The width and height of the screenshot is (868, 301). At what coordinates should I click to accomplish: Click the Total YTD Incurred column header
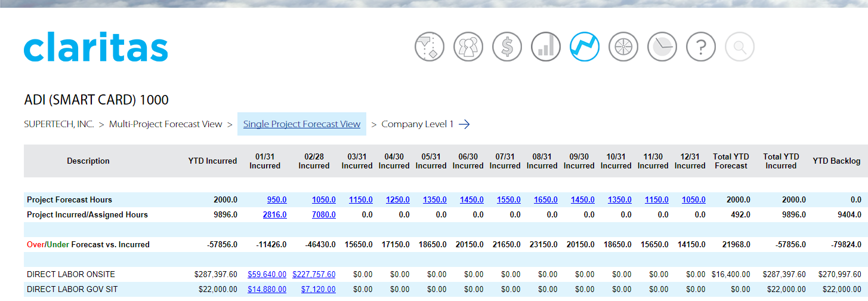point(781,161)
